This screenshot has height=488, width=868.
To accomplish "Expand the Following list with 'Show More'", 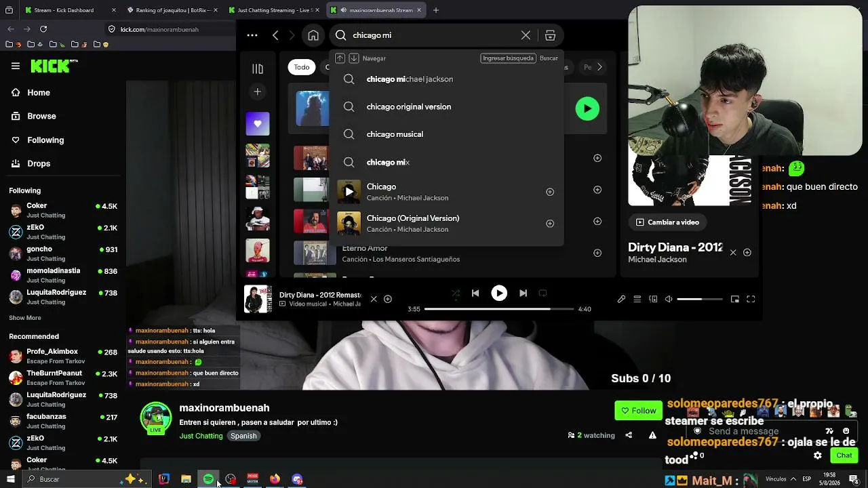I will pos(25,318).
